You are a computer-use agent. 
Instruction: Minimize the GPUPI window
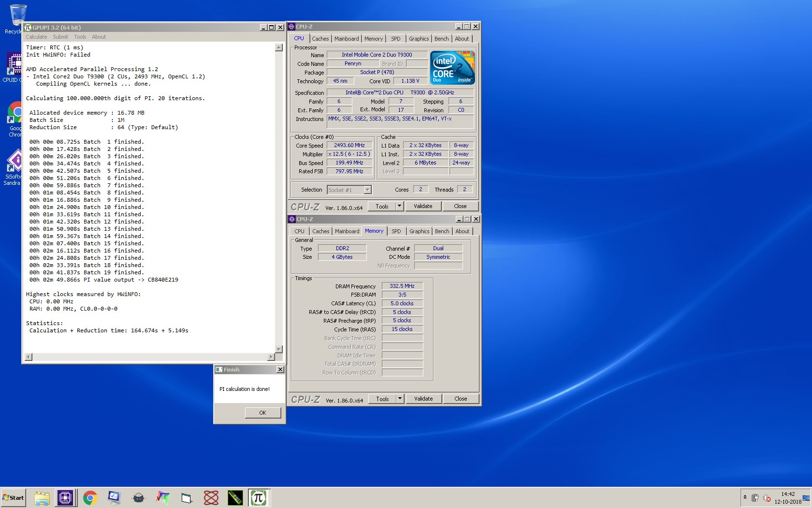(263, 28)
